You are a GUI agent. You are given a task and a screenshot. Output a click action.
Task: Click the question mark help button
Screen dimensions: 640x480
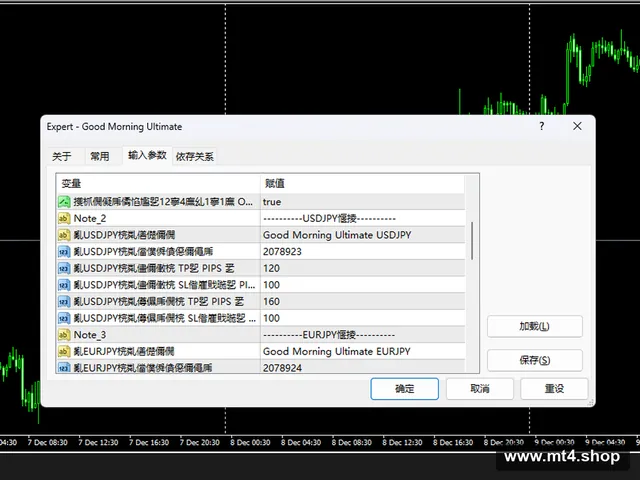pyautogui.click(x=542, y=126)
